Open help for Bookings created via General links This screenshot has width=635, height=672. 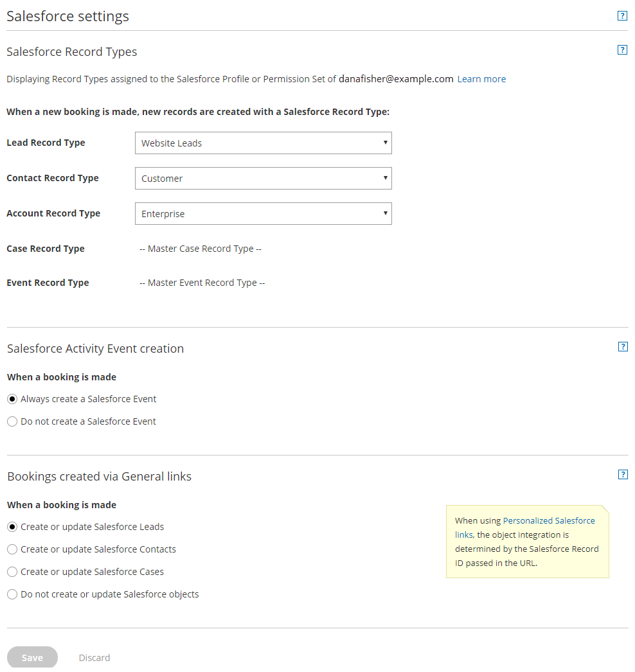pyautogui.click(x=622, y=475)
